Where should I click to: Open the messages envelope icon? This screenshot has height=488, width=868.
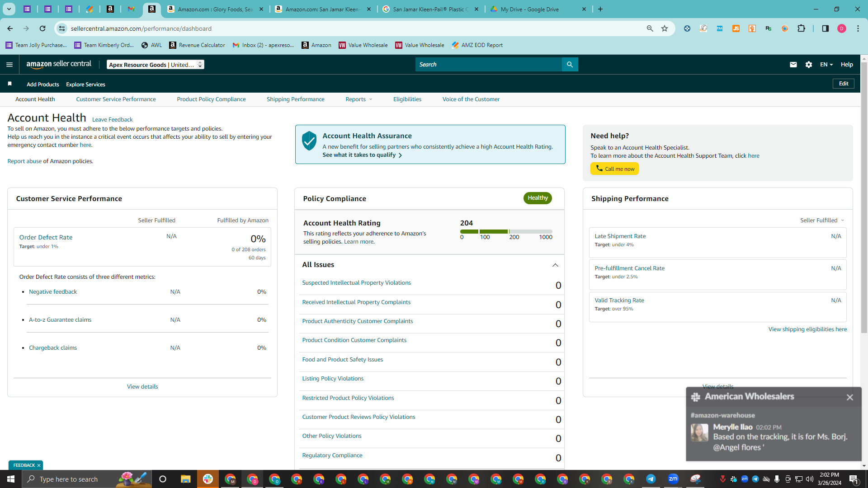[x=793, y=65]
